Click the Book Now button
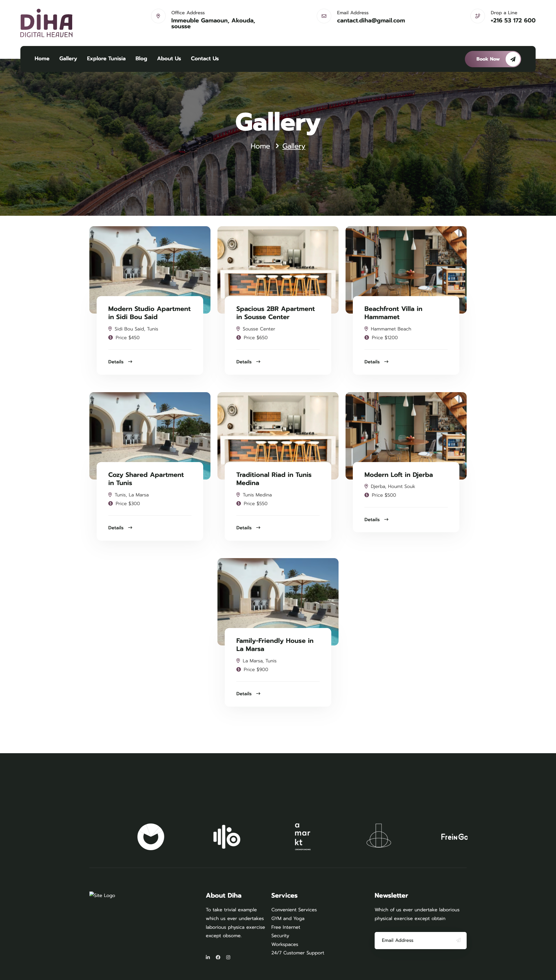This screenshot has height=980, width=556. [493, 59]
